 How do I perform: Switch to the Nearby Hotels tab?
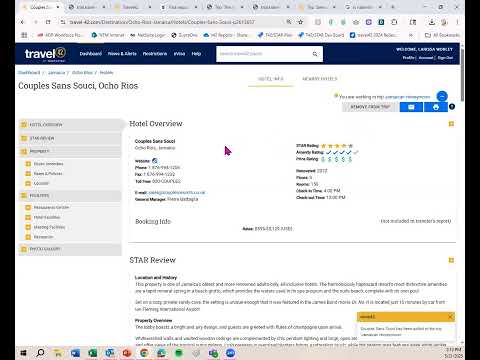point(319,79)
